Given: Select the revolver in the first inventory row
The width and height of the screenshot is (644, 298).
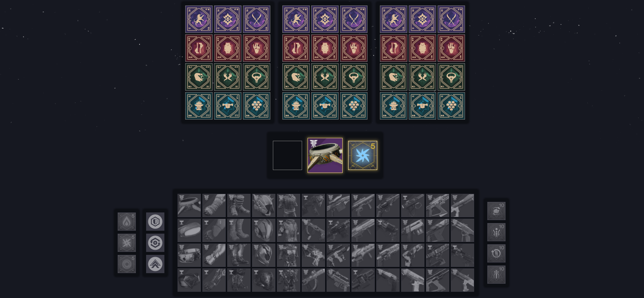Looking at the screenshot, I should (388, 205).
